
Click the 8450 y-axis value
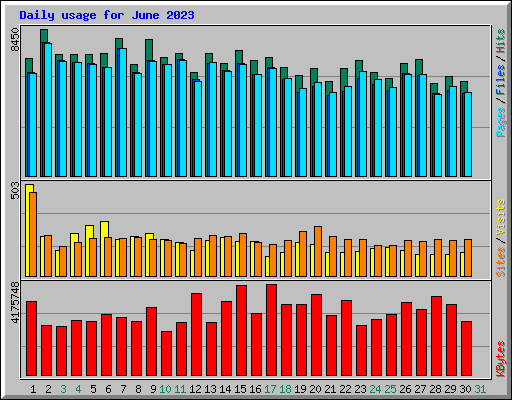(15, 40)
